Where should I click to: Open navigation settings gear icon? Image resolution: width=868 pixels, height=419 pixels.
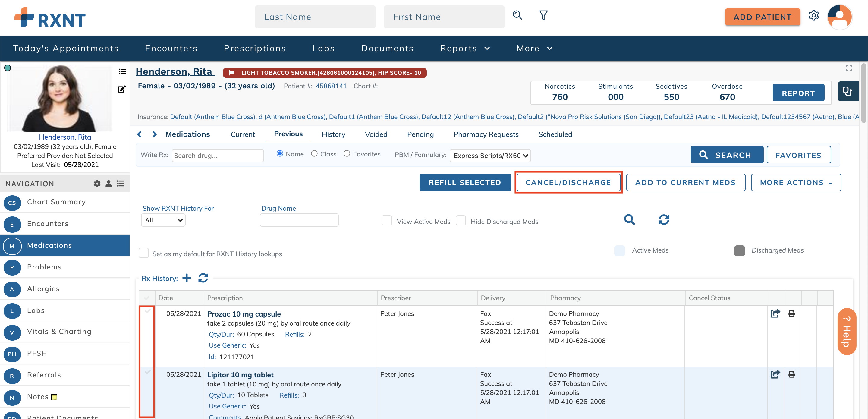point(97,183)
